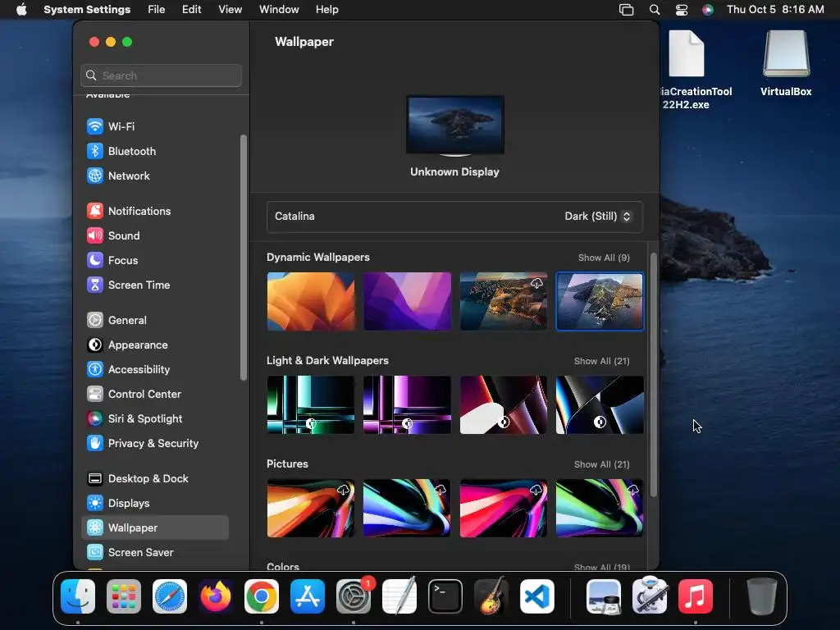This screenshot has height=630, width=840.
Task: Open the Window menu
Action: pyautogui.click(x=279, y=10)
